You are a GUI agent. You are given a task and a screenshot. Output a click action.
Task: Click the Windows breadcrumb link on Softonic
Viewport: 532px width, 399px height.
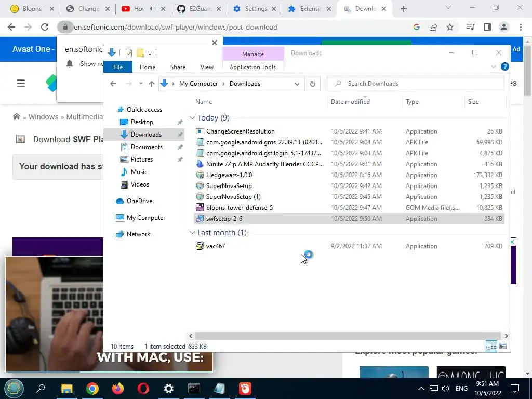point(44,117)
